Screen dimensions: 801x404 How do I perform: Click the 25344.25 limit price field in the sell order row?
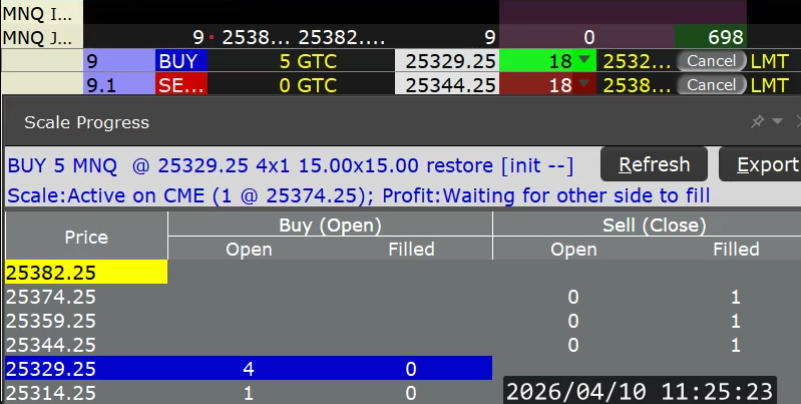point(448,85)
